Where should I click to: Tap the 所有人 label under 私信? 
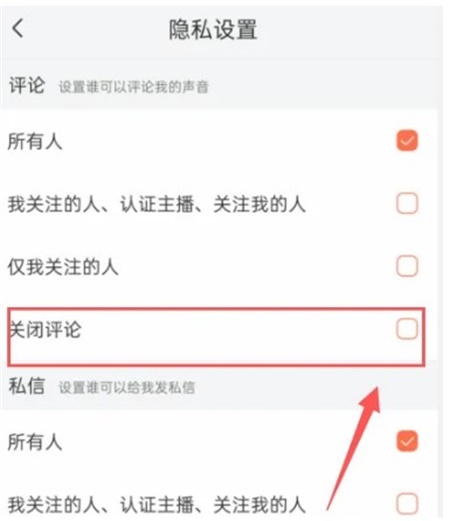tap(35, 442)
